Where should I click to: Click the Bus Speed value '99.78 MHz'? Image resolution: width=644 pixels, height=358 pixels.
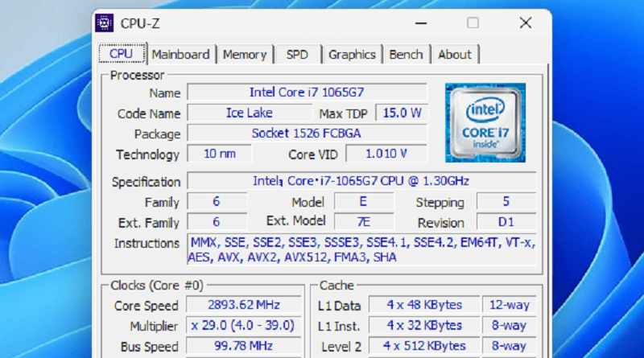[244, 346]
